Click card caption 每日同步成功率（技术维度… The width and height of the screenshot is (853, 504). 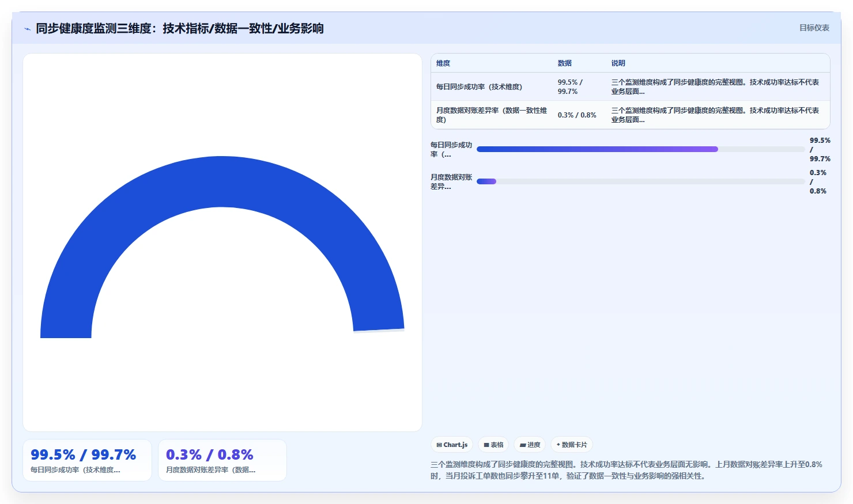pyautogui.click(x=76, y=470)
